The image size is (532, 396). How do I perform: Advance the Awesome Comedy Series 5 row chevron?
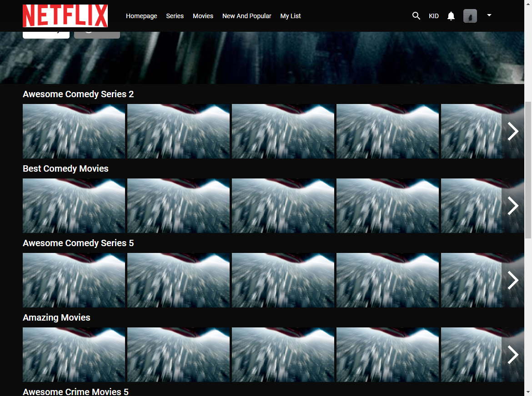click(x=513, y=280)
